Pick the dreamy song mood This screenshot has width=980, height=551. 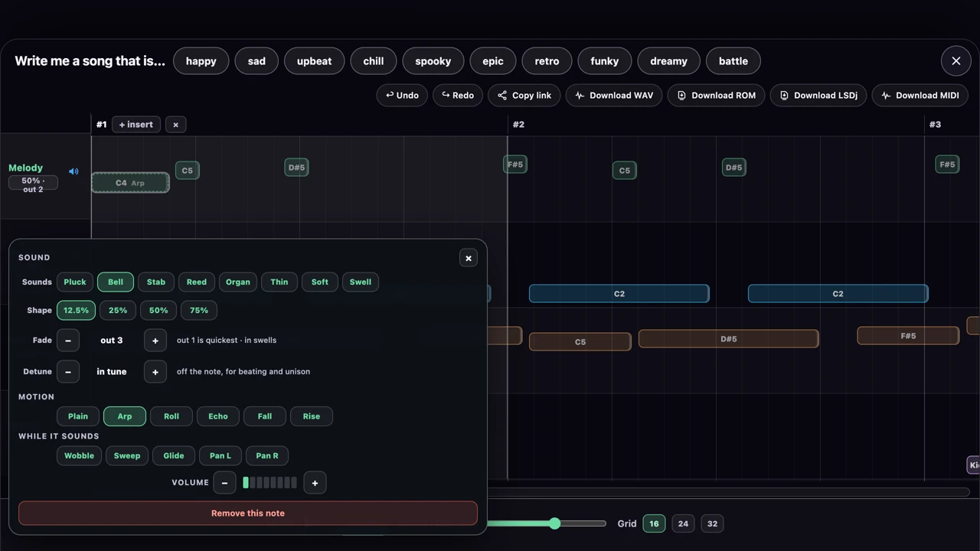669,61
